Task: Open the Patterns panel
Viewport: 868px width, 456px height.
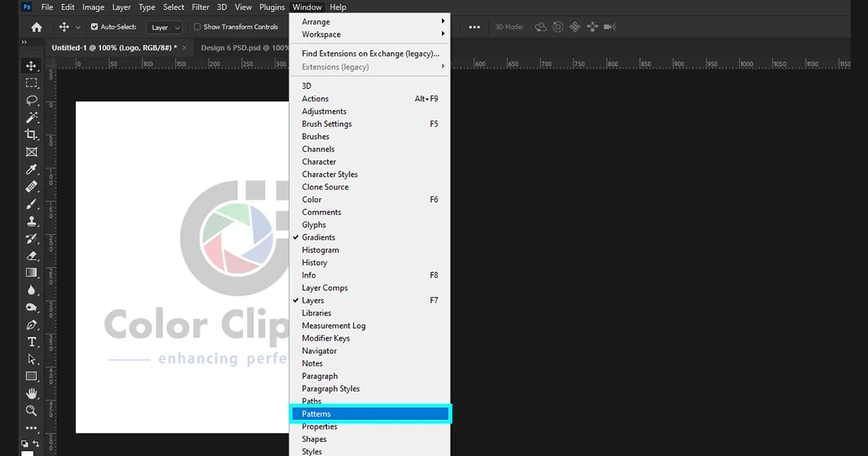Action: click(x=316, y=413)
